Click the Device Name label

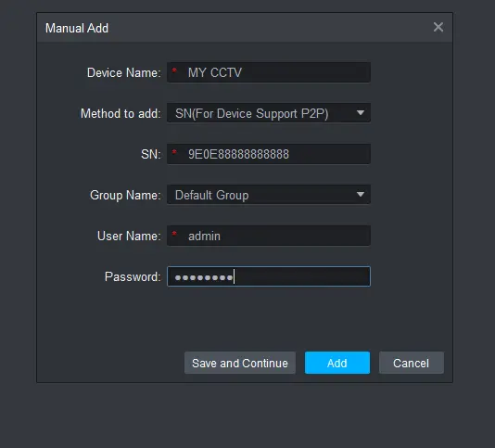click(x=124, y=72)
